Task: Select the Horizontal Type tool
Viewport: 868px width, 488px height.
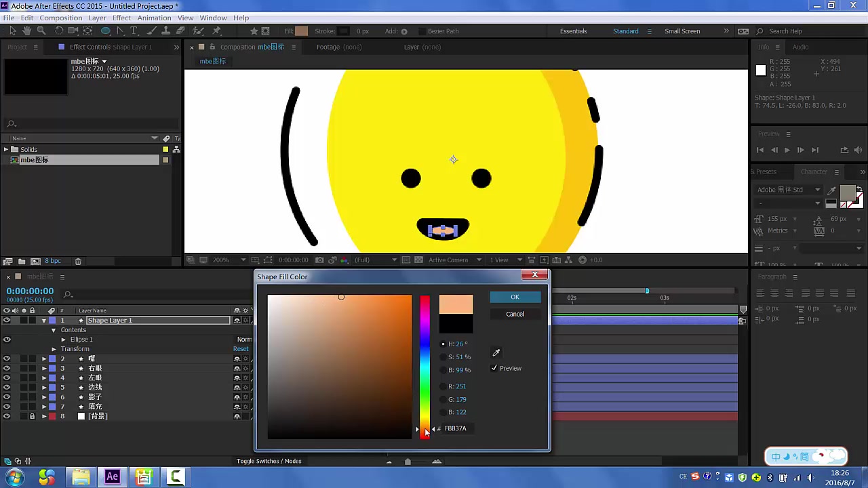Action: 134,30
